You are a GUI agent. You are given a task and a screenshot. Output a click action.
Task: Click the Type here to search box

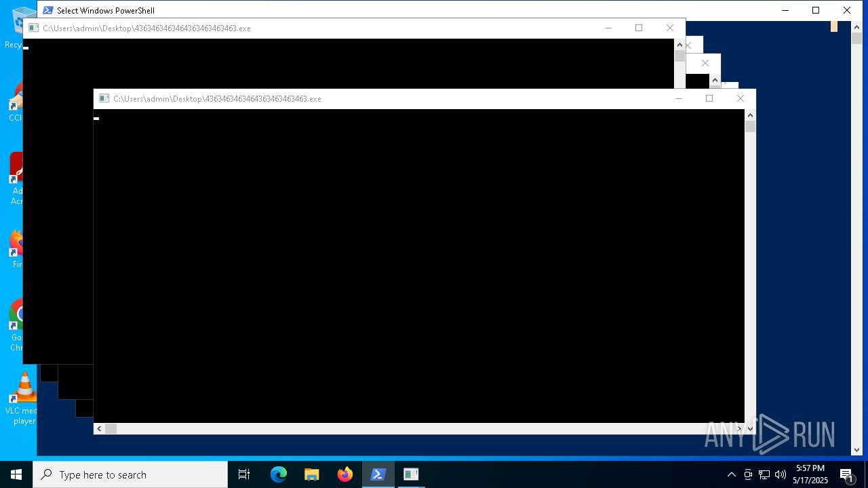click(130, 474)
